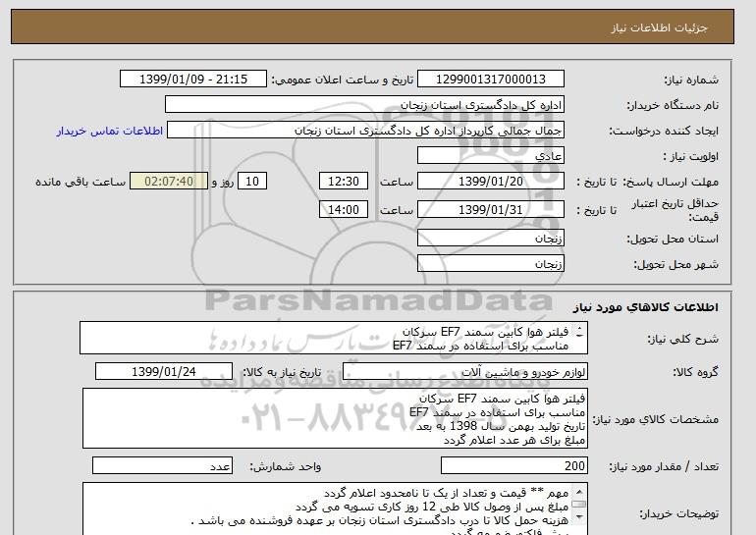
Task: Click label گروه کالا
Action: 696,372
